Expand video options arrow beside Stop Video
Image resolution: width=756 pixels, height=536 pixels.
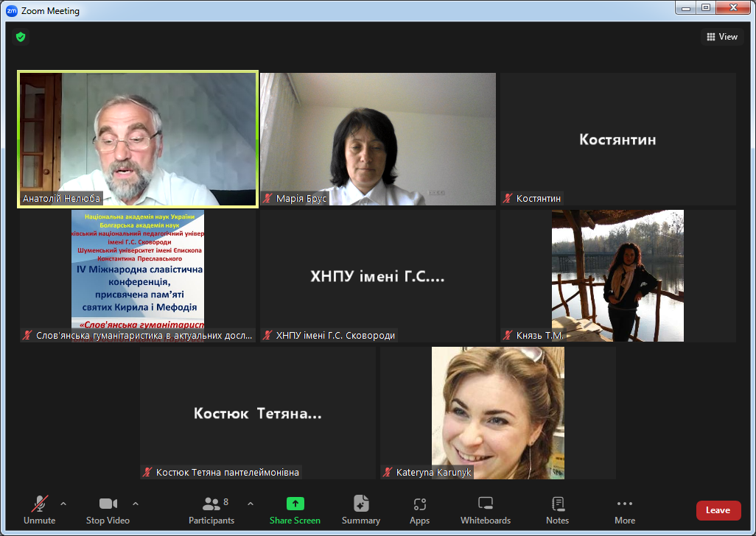click(136, 504)
